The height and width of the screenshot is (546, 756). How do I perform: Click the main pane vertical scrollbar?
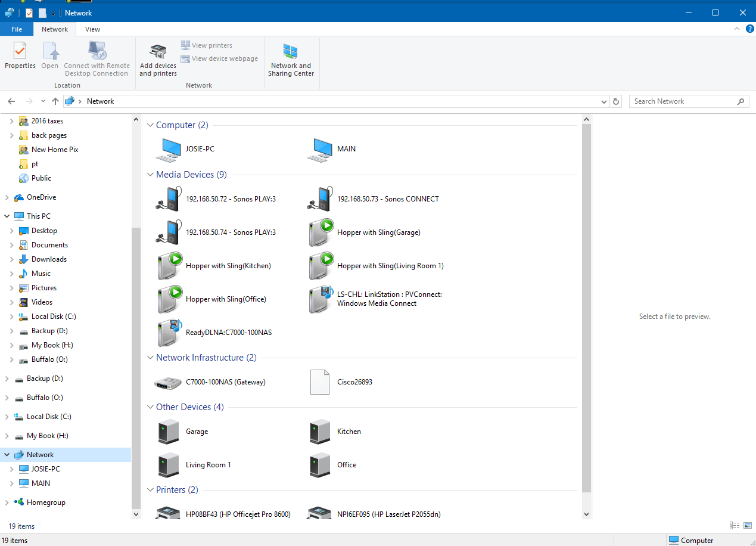coord(586,308)
